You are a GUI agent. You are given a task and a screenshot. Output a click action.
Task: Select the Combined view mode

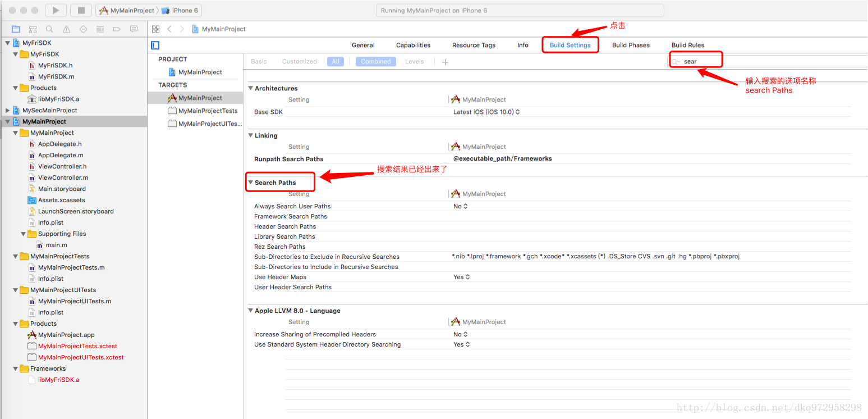click(376, 62)
